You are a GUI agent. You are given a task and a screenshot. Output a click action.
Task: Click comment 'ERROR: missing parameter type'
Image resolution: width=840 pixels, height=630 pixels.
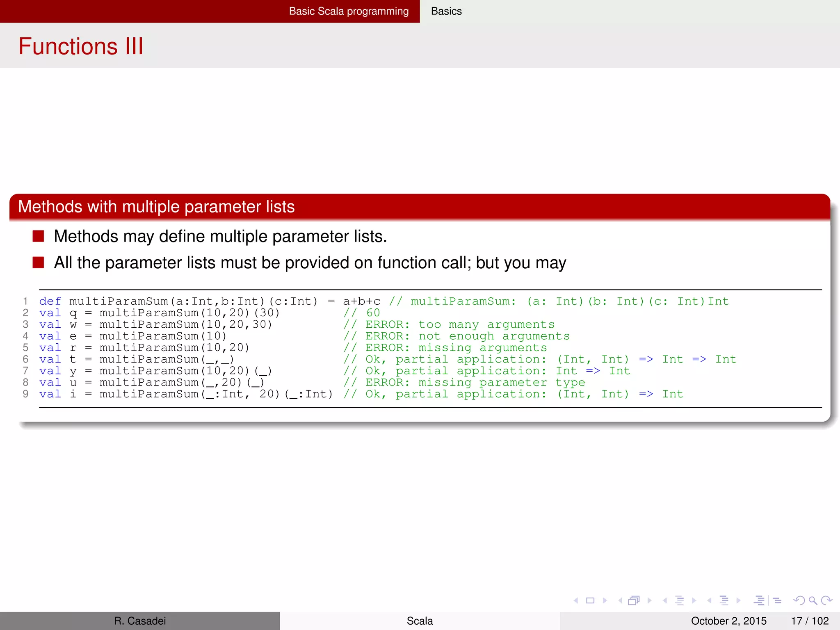click(x=475, y=382)
